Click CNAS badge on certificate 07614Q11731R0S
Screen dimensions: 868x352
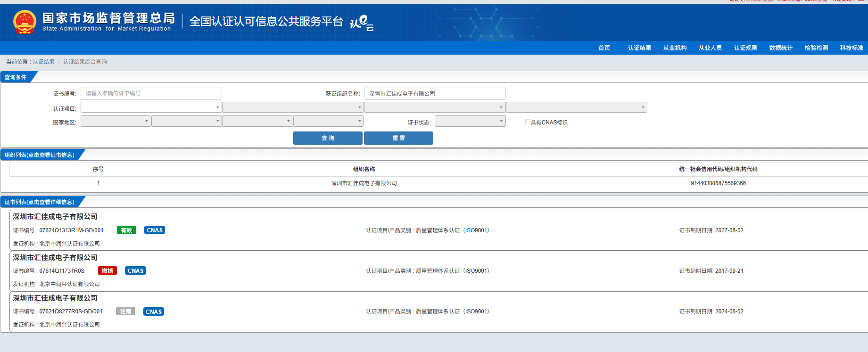(x=135, y=271)
